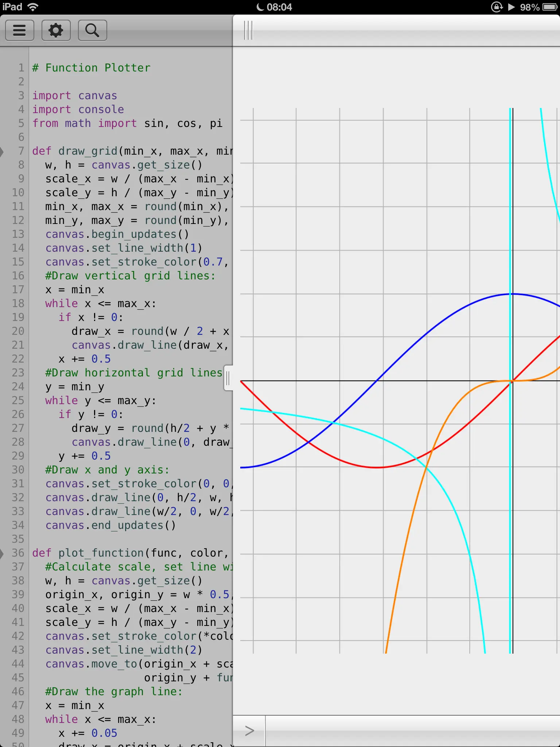Click the 'from math import sin, cos, pi' line
The image size is (560, 747).
click(127, 123)
